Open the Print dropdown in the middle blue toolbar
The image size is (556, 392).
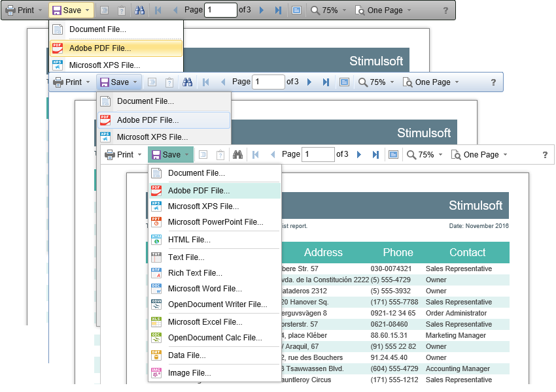pyautogui.click(x=69, y=82)
